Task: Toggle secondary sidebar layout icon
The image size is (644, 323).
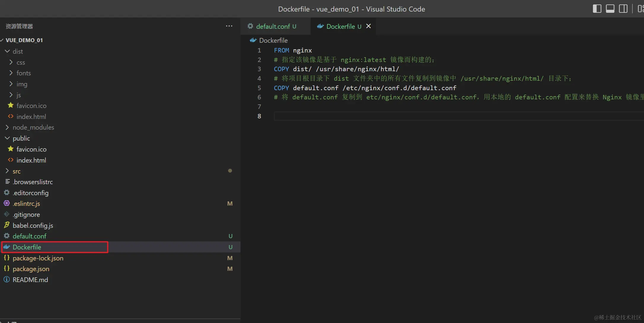Action: (x=623, y=9)
